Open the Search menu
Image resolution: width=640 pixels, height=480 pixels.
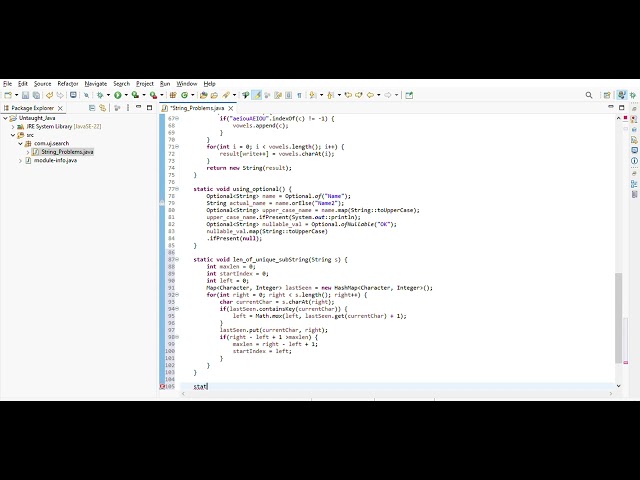(x=121, y=84)
